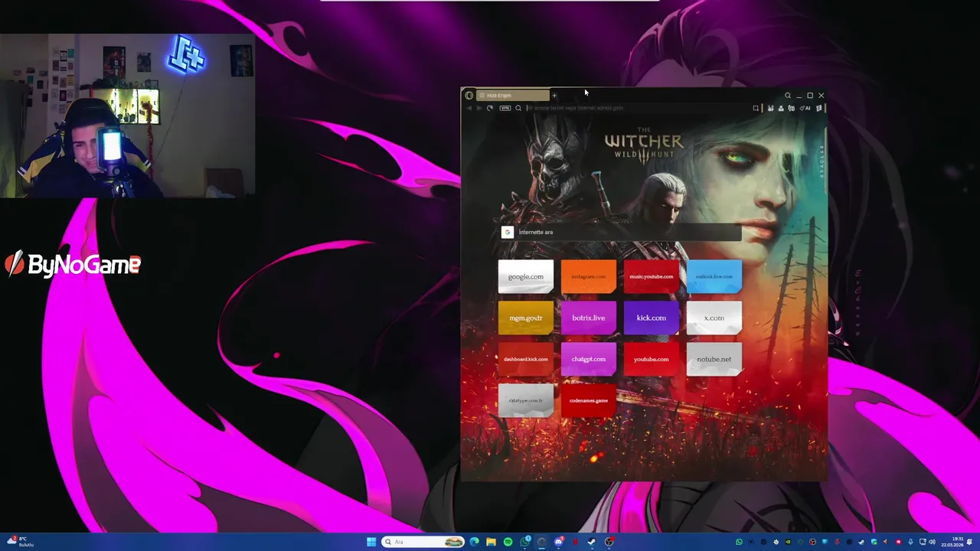Open the google.com speed dial tile

(526, 276)
